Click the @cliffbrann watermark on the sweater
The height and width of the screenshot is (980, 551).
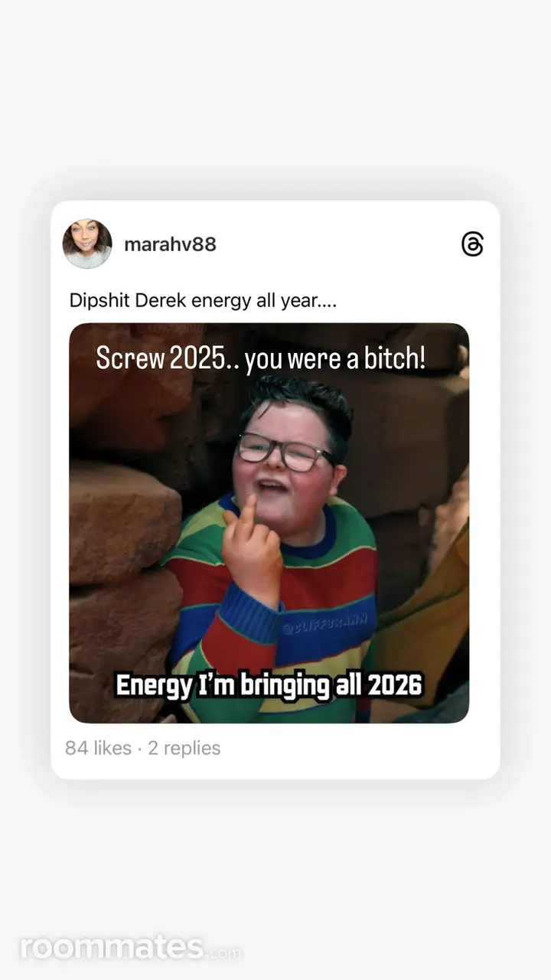[324, 624]
